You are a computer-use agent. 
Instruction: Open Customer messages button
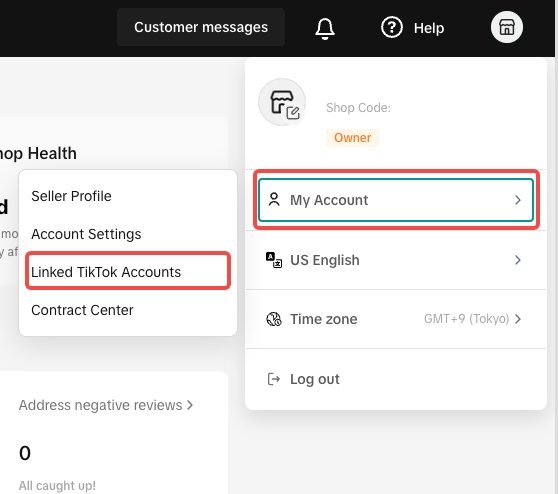(x=201, y=27)
